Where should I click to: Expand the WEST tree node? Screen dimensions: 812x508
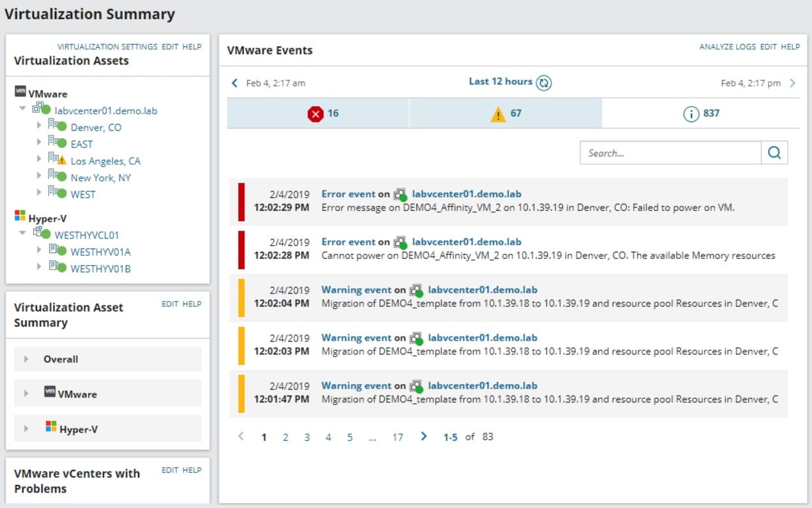pyautogui.click(x=39, y=192)
